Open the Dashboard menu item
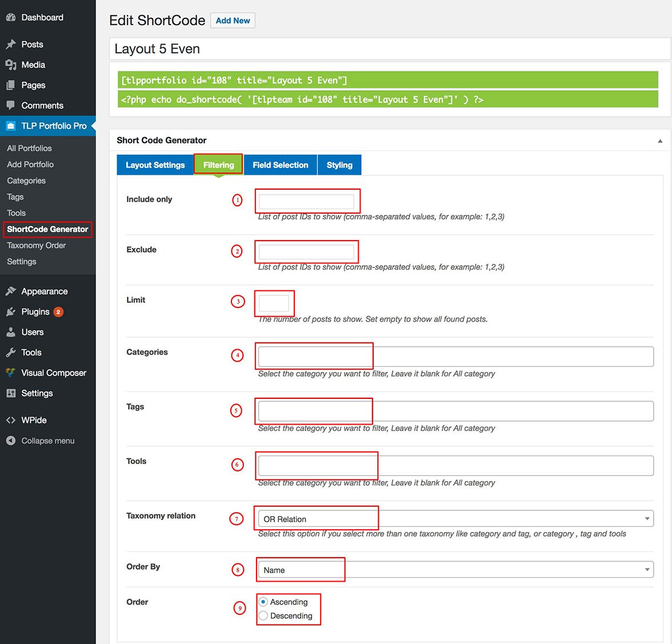The width and height of the screenshot is (672, 644). pos(48,18)
